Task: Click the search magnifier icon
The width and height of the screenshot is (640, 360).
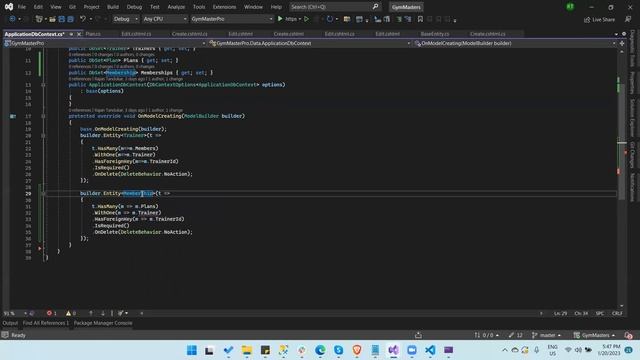Action: coord(376,7)
